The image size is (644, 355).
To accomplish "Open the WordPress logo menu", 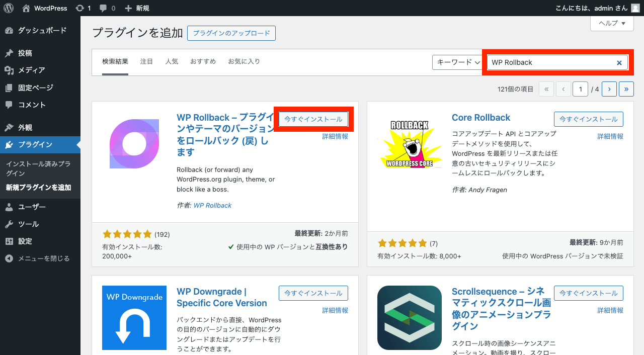I will pyautogui.click(x=9, y=8).
